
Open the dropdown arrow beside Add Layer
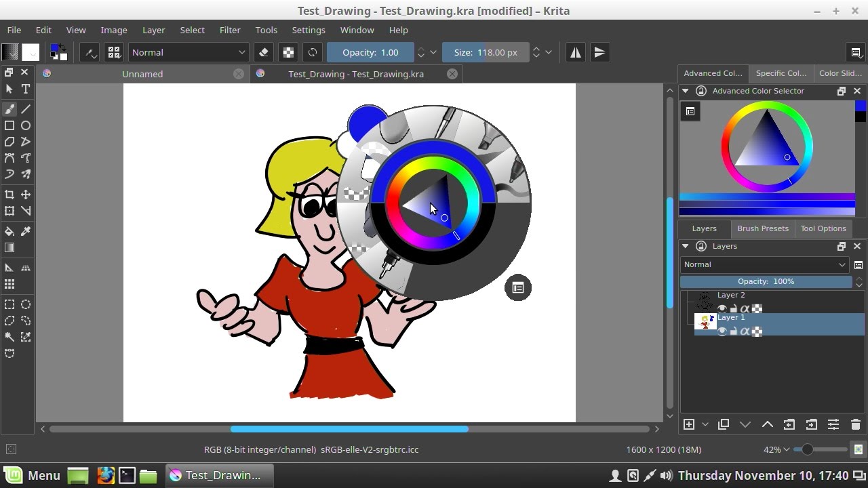(x=705, y=424)
